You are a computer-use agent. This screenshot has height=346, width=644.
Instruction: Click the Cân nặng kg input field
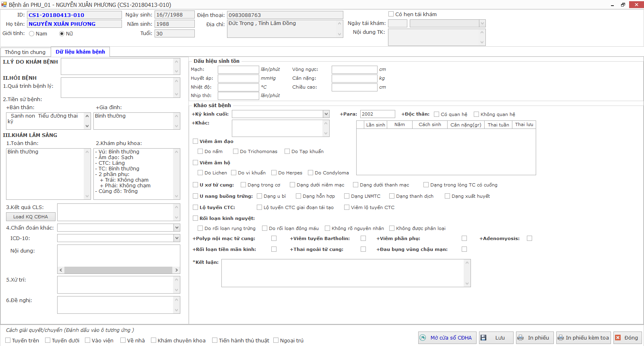[354, 78]
